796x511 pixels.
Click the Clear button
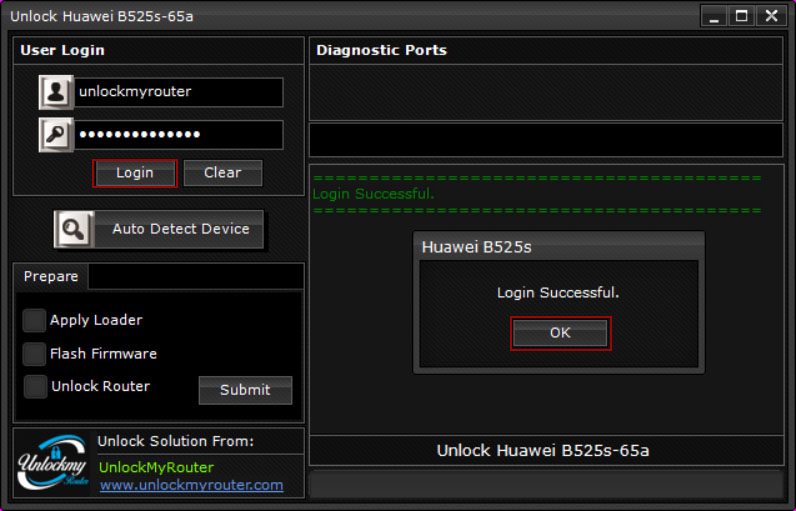222,173
